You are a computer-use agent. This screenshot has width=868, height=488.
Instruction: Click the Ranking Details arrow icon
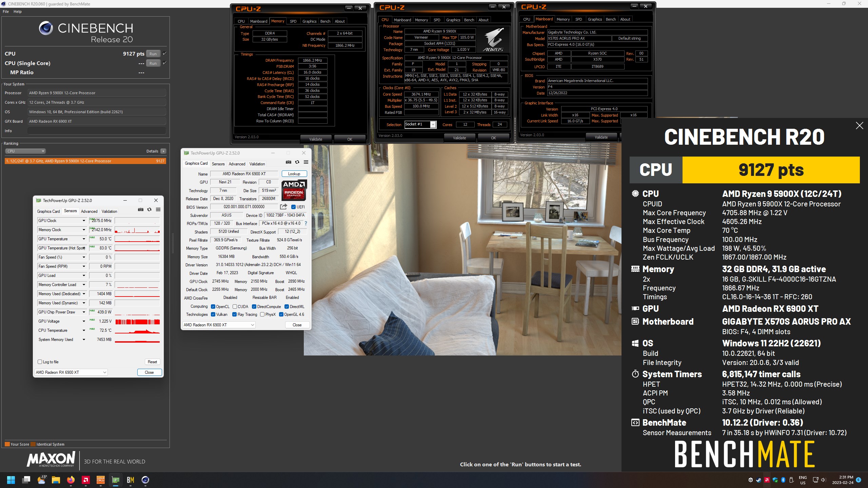coord(163,151)
